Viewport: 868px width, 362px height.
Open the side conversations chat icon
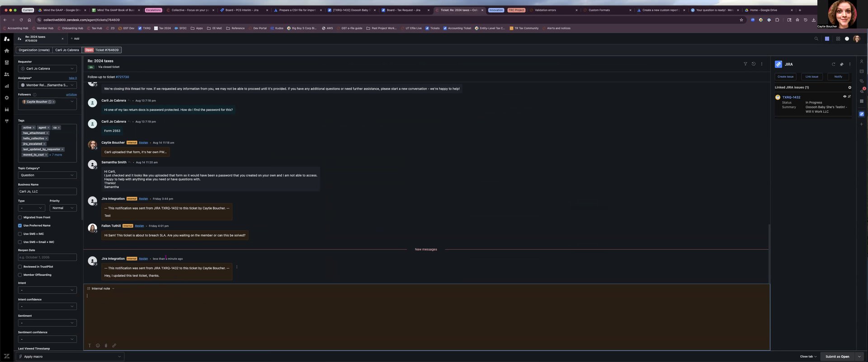point(861,81)
